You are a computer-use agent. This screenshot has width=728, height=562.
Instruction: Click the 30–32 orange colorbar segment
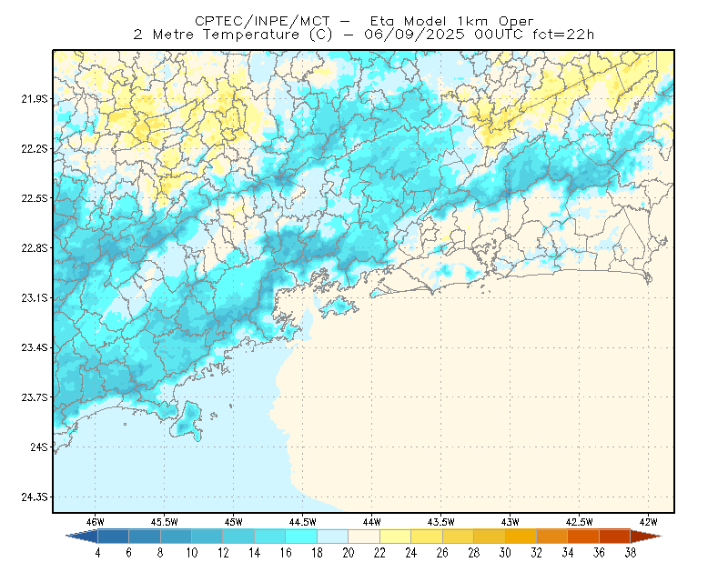521,536
